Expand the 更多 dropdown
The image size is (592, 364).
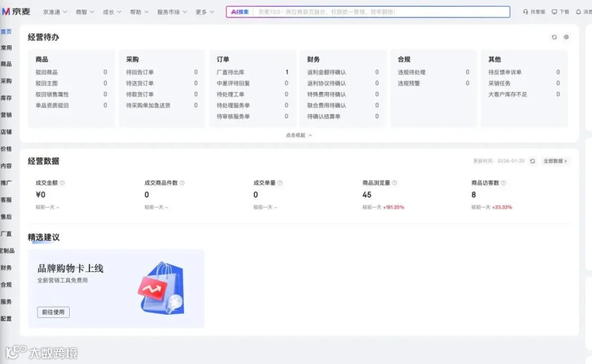pos(205,12)
